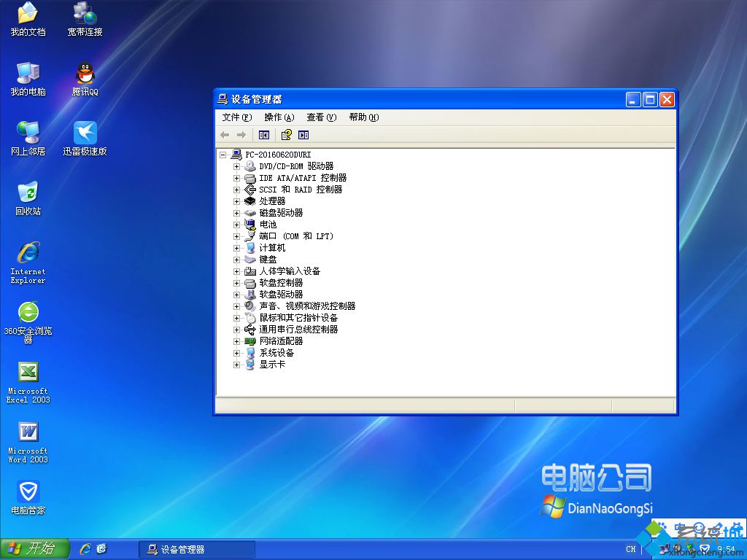Expand the 系统设备 node

[236, 354]
